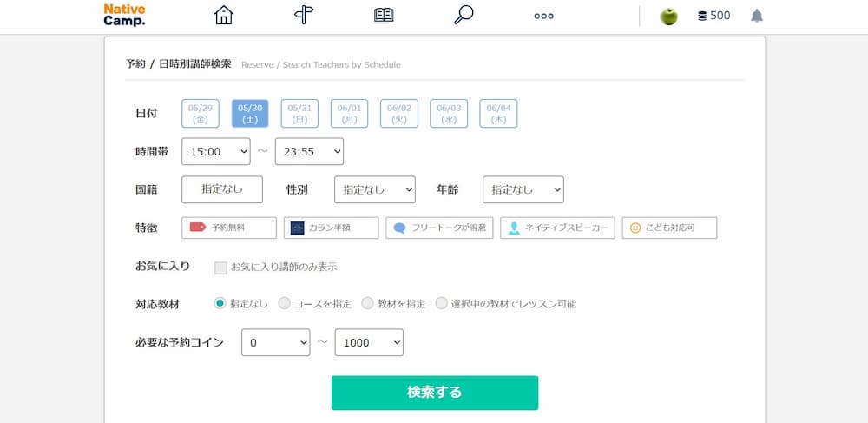Open the 23:55 end time dropdown
The height and width of the screenshot is (423, 868).
(x=310, y=151)
